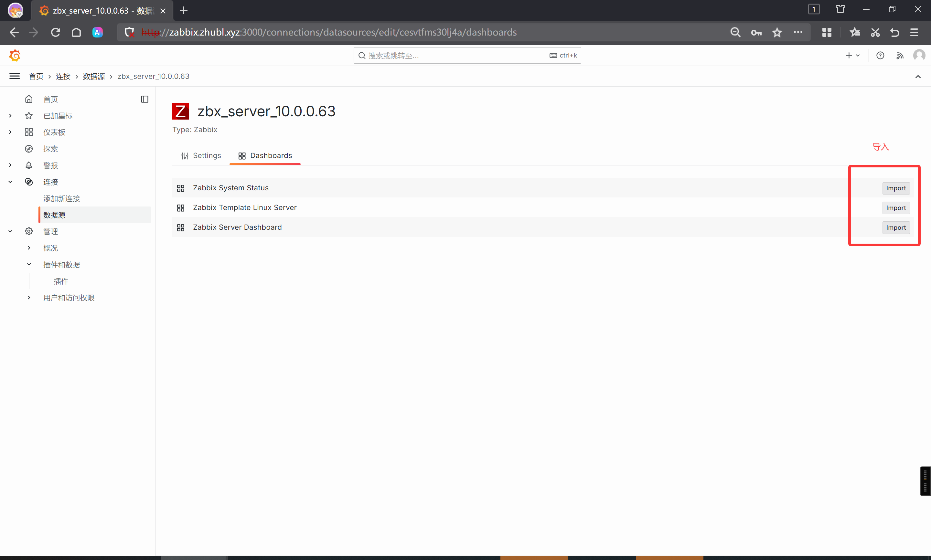This screenshot has width=931, height=560.
Task: Open the help question mark icon
Action: pyautogui.click(x=880, y=56)
